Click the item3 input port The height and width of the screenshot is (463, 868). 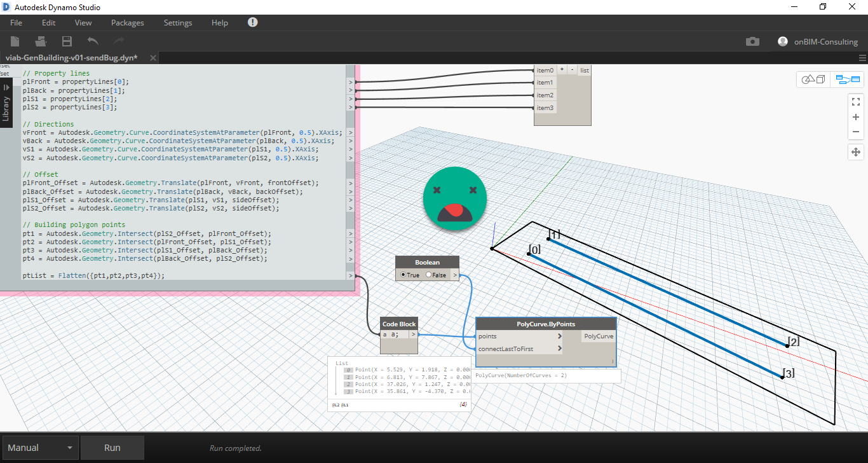pos(545,108)
